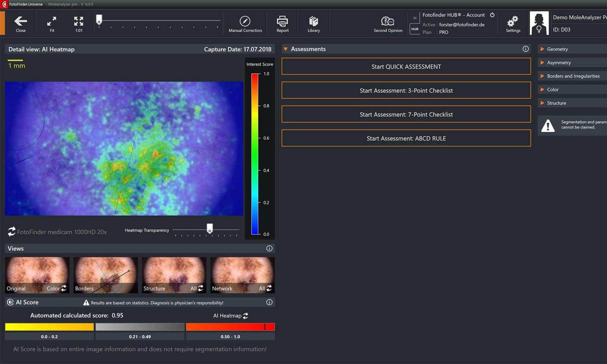Click the statistics warning triangle icon
The width and height of the screenshot is (607, 364).
86,303
